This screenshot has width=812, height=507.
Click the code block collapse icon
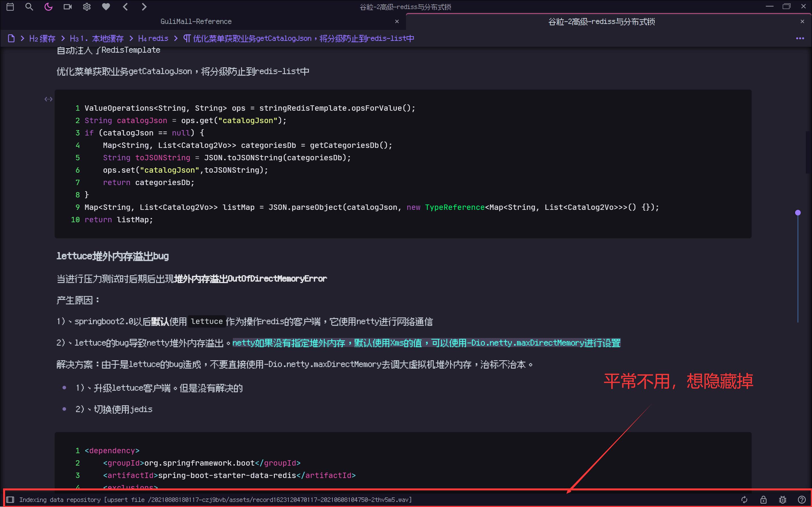pos(48,99)
